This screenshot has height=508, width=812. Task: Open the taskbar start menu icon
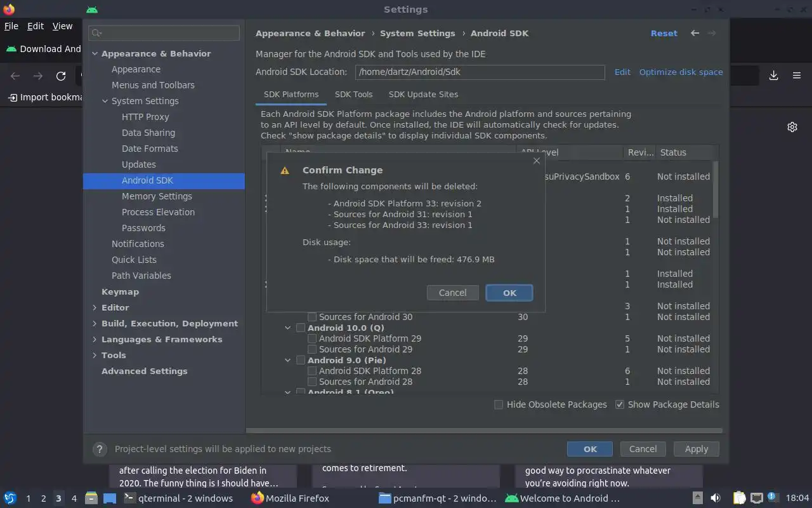(x=10, y=498)
